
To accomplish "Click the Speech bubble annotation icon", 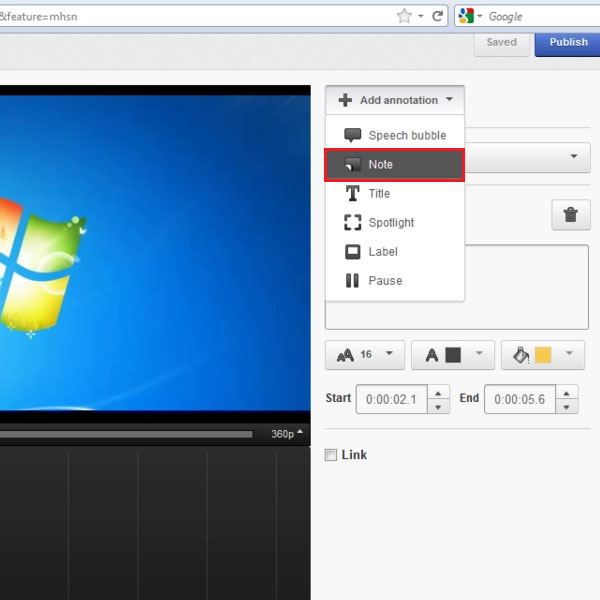I will (352, 135).
